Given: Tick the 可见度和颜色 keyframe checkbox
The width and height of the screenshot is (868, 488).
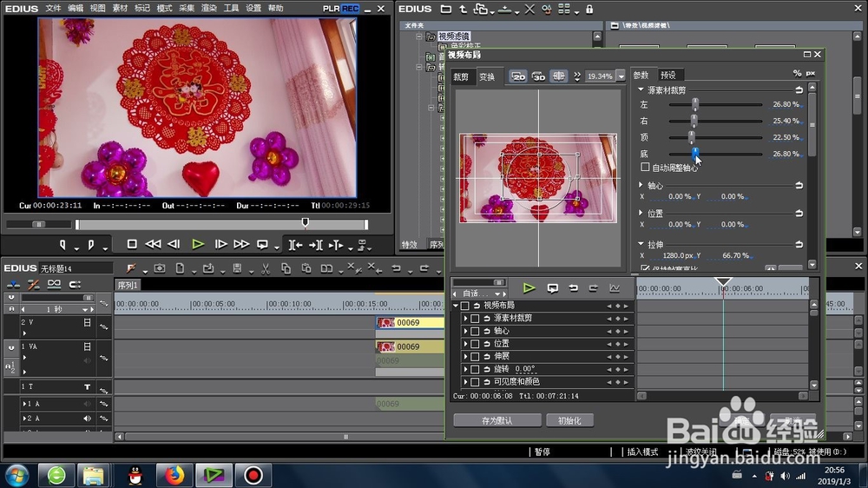Looking at the screenshot, I should (x=475, y=382).
